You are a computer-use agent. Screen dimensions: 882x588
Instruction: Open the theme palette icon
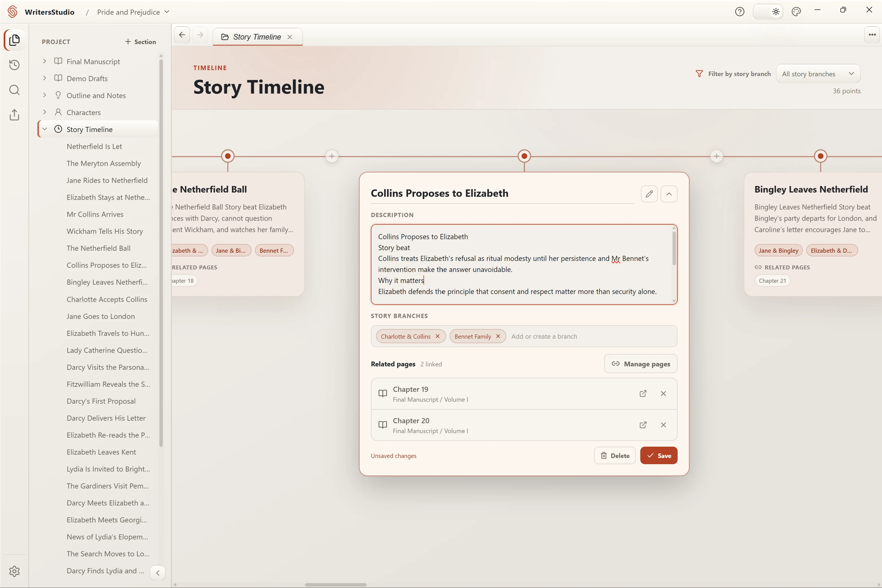796,12
